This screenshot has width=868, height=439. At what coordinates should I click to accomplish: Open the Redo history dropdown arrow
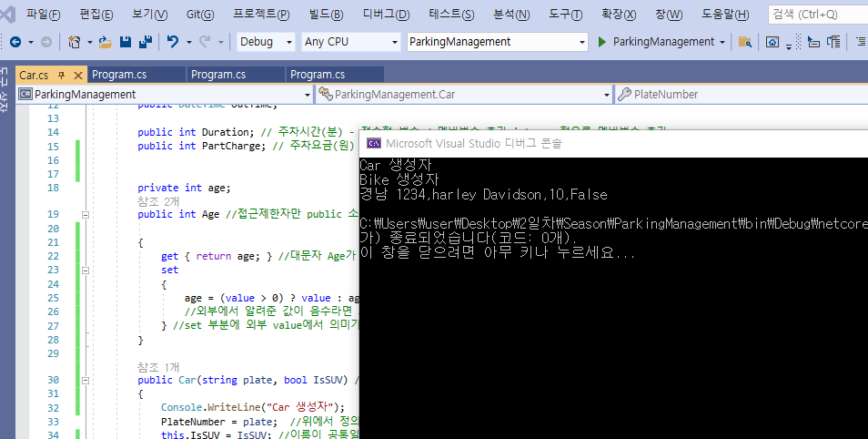click(x=220, y=42)
